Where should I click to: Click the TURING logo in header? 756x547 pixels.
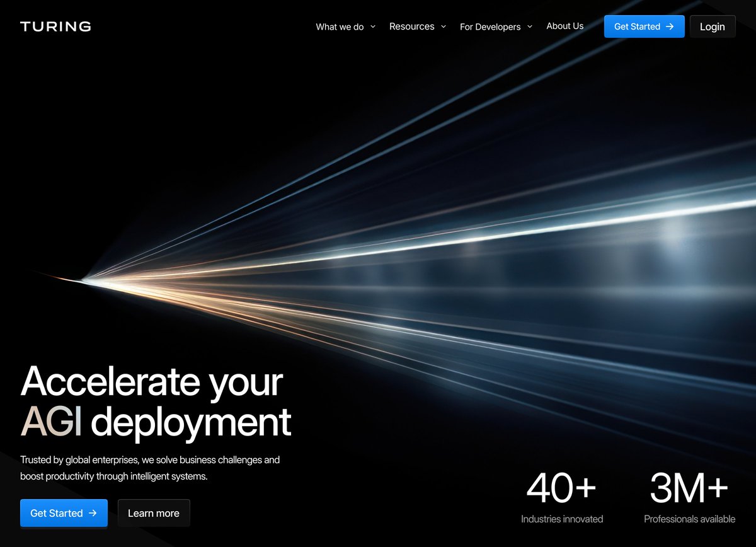tap(55, 26)
